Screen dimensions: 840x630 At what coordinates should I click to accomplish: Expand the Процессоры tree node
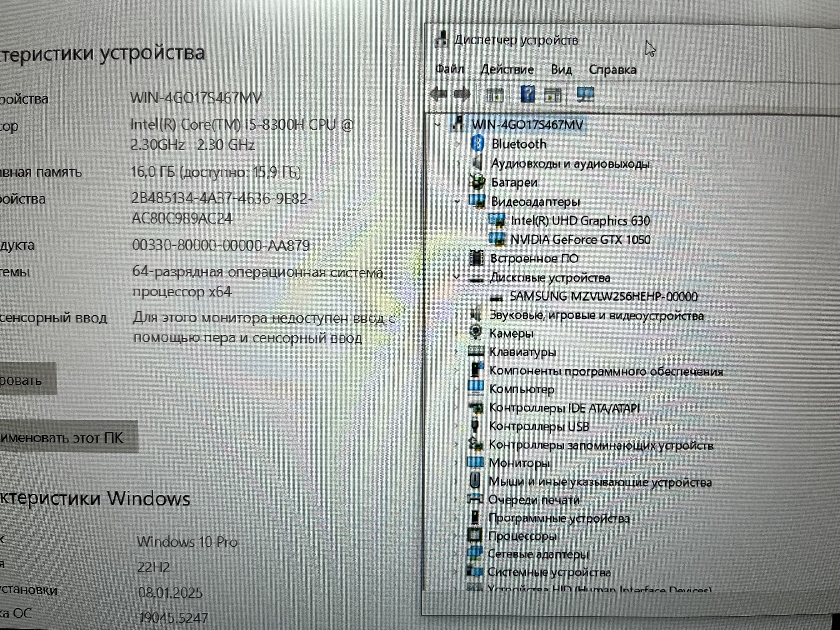[x=455, y=536]
